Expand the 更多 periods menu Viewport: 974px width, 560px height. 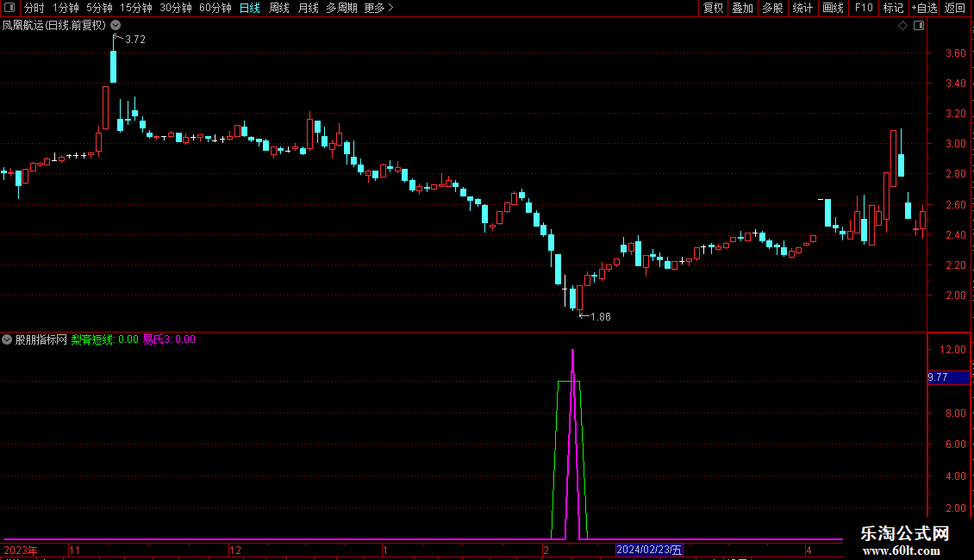[x=379, y=8]
